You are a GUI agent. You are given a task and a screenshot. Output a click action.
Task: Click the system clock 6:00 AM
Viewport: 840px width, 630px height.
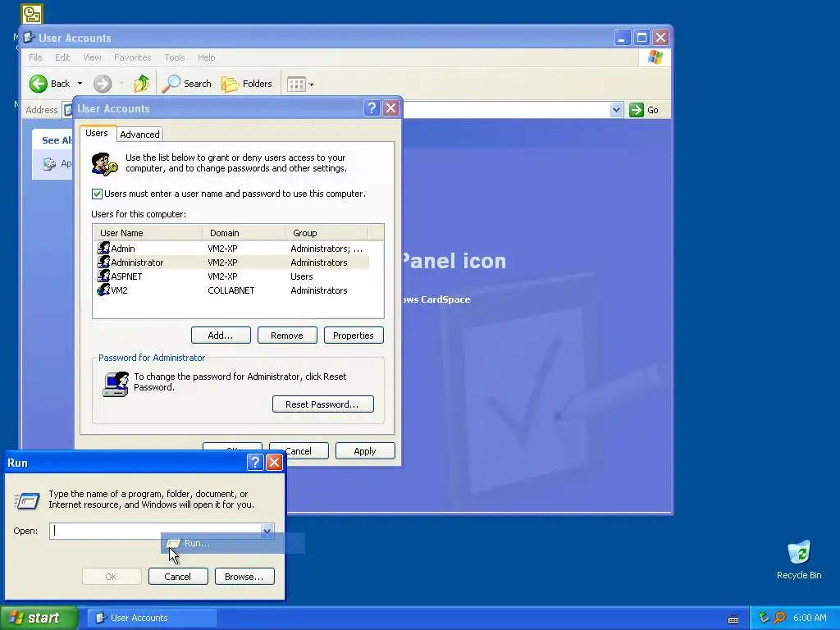[810, 618]
